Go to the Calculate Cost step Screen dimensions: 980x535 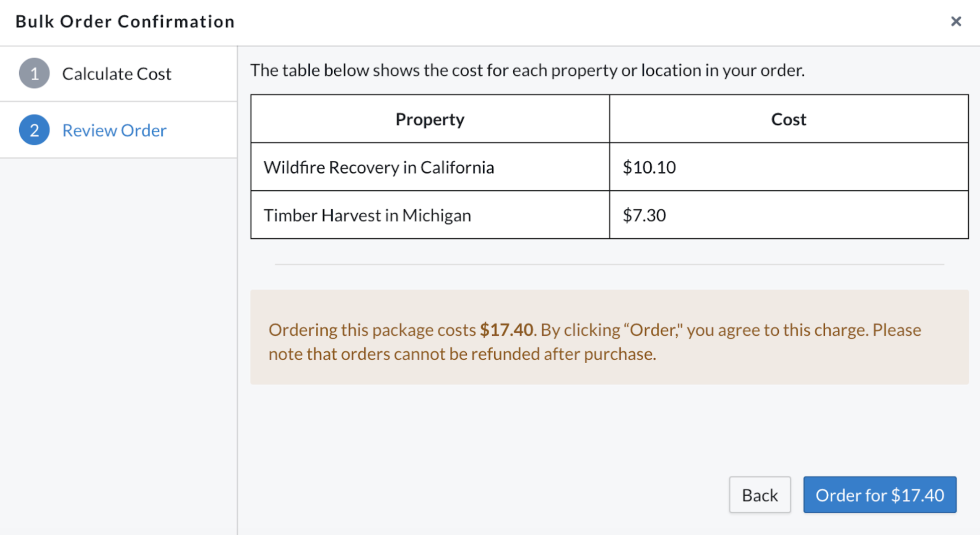(118, 74)
